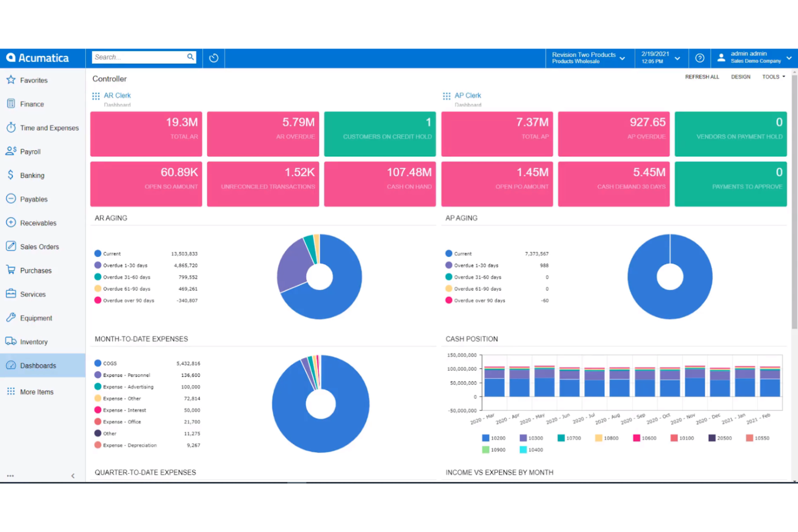Select Banking in the navigation menu

click(43, 175)
